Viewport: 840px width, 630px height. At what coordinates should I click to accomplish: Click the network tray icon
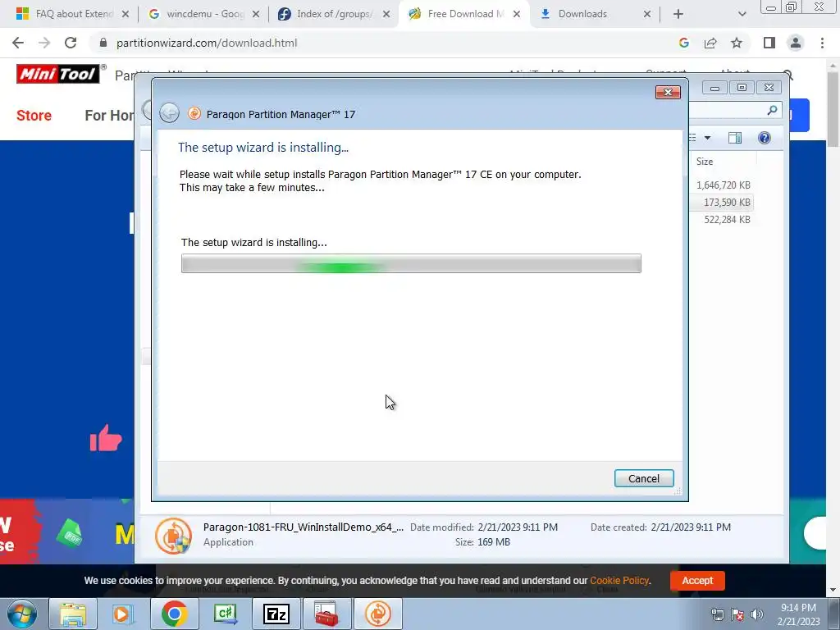[x=717, y=614]
